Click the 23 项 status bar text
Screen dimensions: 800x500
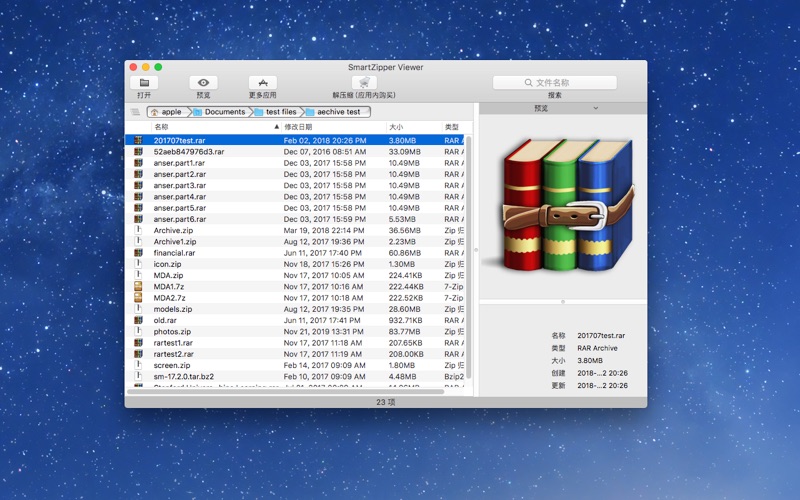385,402
